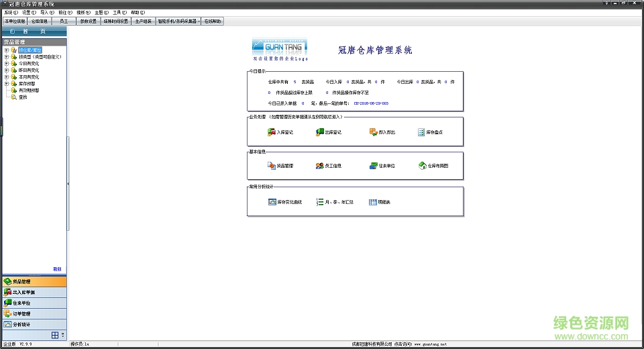Select 订单管理 sidebar navigation icon
This screenshot has width=644, height=349.
[7, 313]
